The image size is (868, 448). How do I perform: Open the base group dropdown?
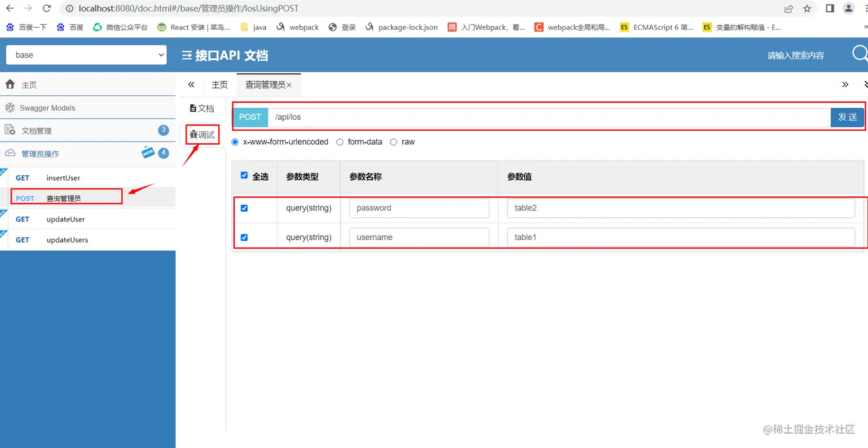(x=86, y=55)
